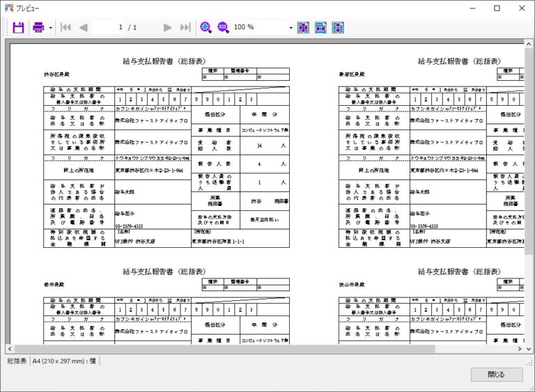Click the zoom in magnifier
Image resolution: width=535 pixels, height=392 pixels.
tap(206, 27)
